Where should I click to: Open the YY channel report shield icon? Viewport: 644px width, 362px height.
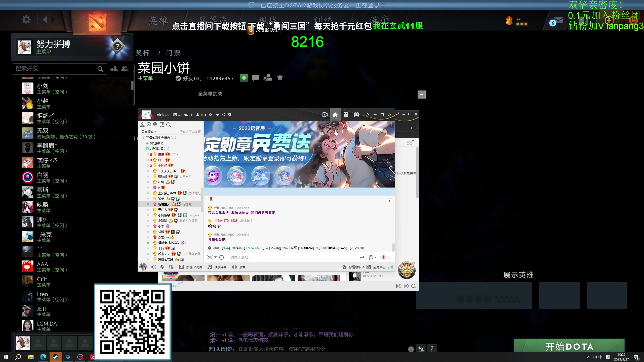pos(230,115)
